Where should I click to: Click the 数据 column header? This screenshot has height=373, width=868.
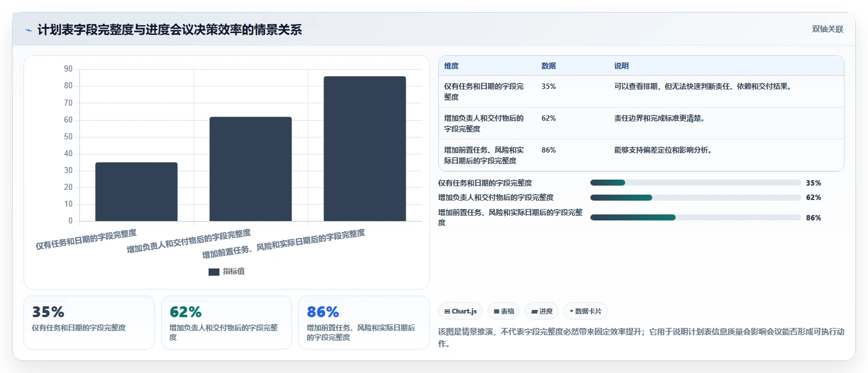(549, 66)
